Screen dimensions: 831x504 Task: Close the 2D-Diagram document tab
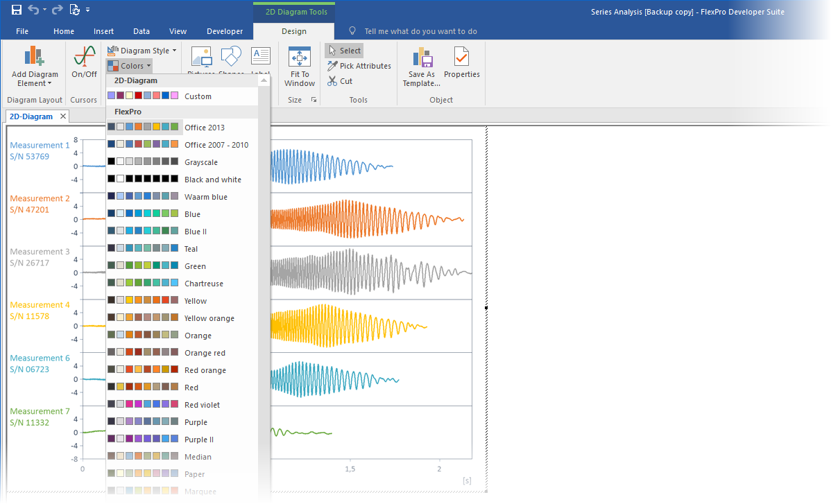pos(63,116)
